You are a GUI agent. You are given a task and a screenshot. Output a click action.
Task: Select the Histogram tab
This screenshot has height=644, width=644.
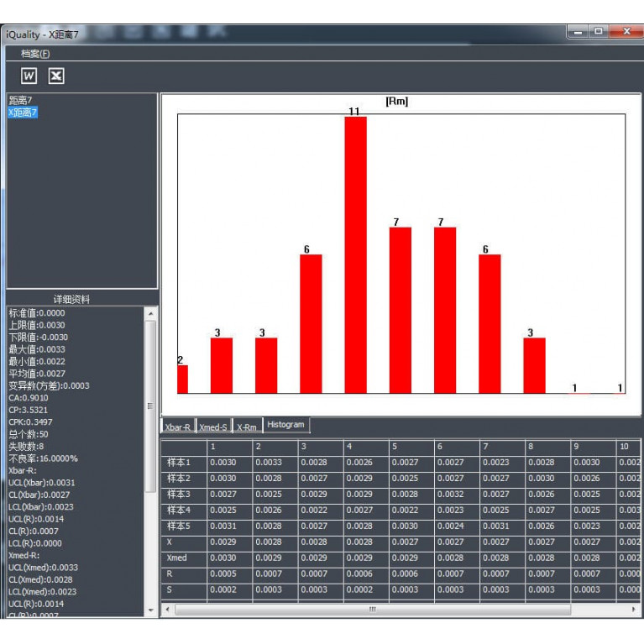(285, 425)
